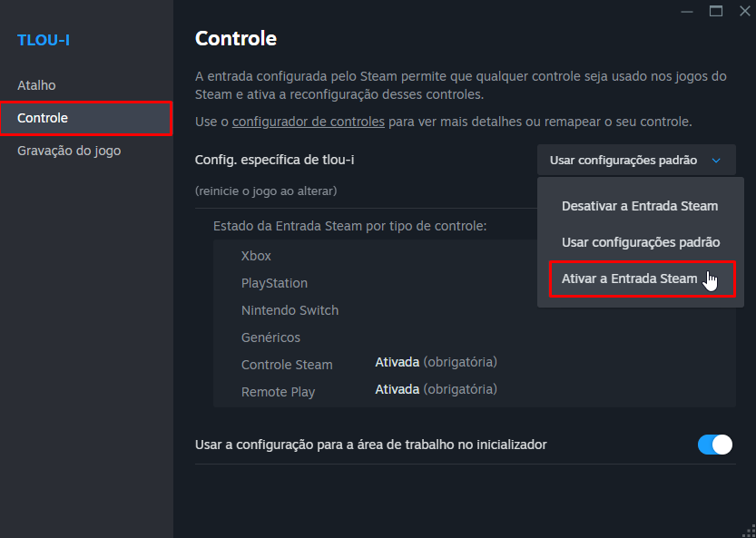Click the TLOU-I game title
The height and width of the screenshot is (538, 756).
point(43,40)
